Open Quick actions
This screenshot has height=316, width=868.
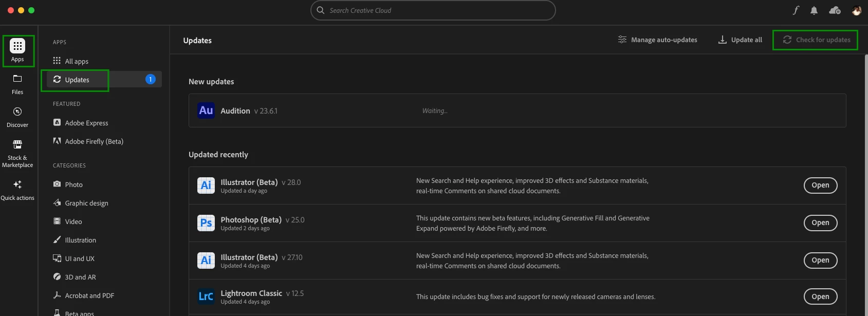click(17, 190)
